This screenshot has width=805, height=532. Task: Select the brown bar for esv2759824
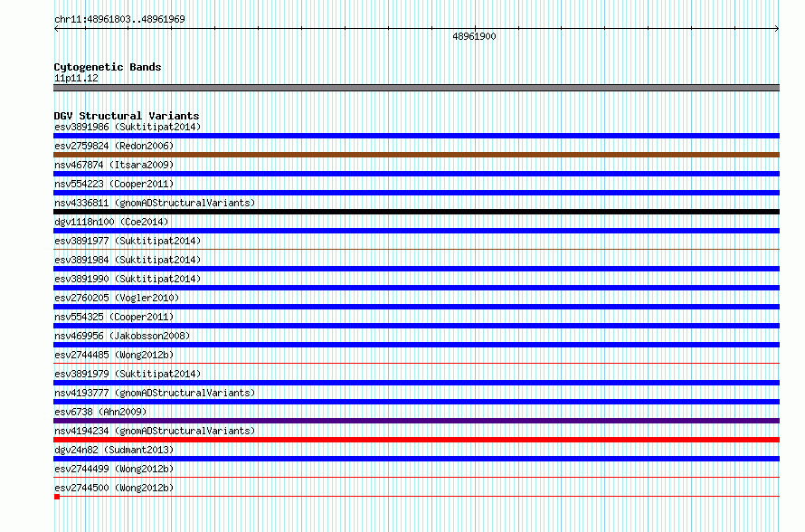(416, 155)
